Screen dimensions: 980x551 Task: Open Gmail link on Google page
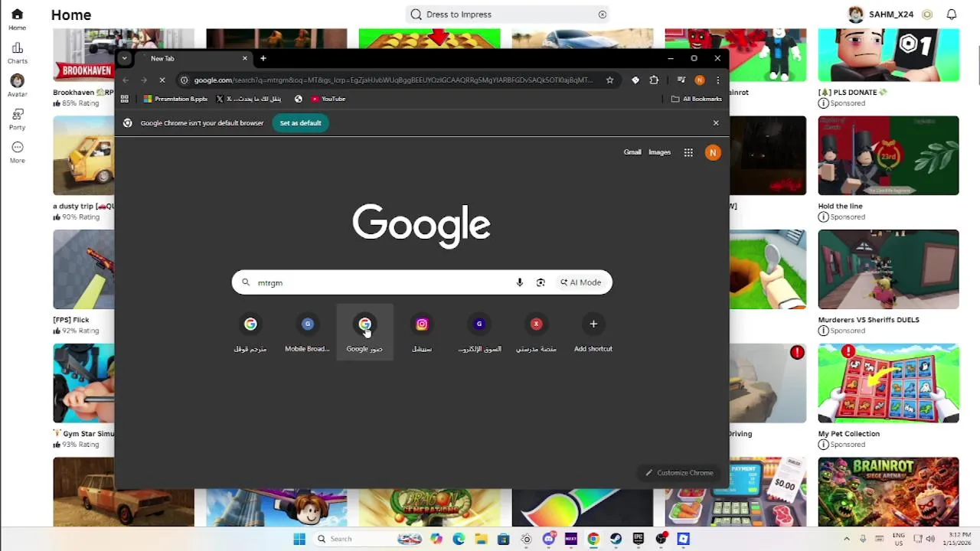pyautogui.click(x=632, y=152)
